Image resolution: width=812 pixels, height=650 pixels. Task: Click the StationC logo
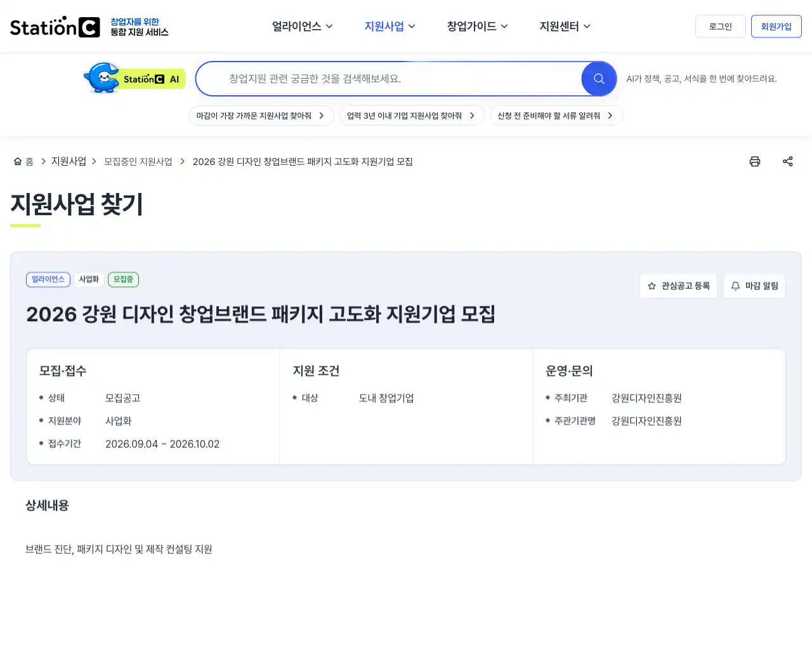pyautogui.click(x=55, y=27)
